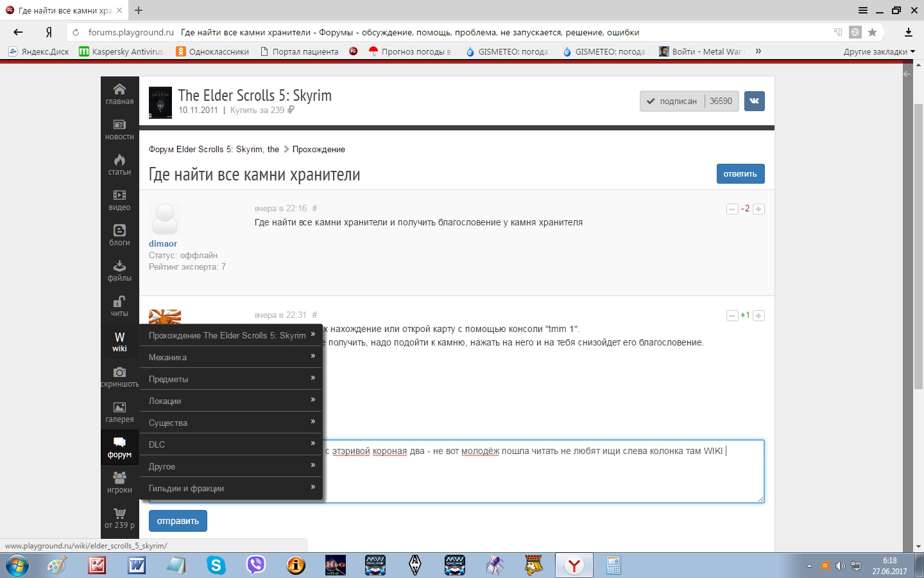924x578 pixels.
Task: Open the Kaspersky Antivirus bookmark
Action: pos(121,51)
